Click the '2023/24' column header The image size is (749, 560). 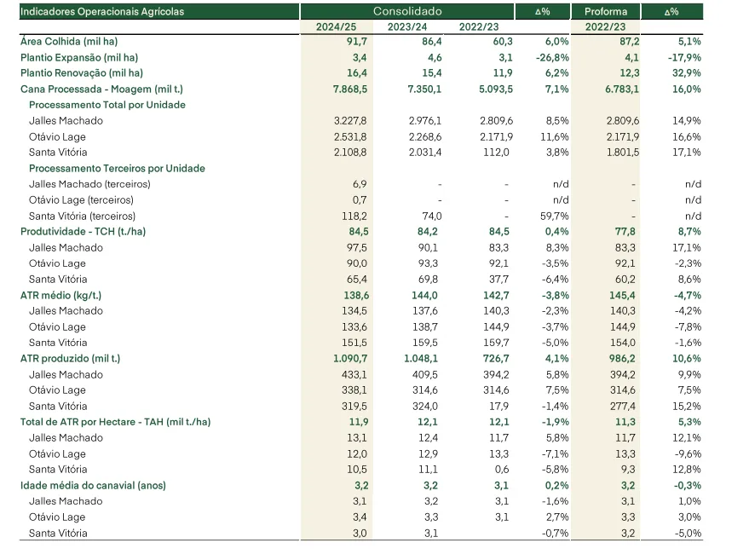[407, 26]
